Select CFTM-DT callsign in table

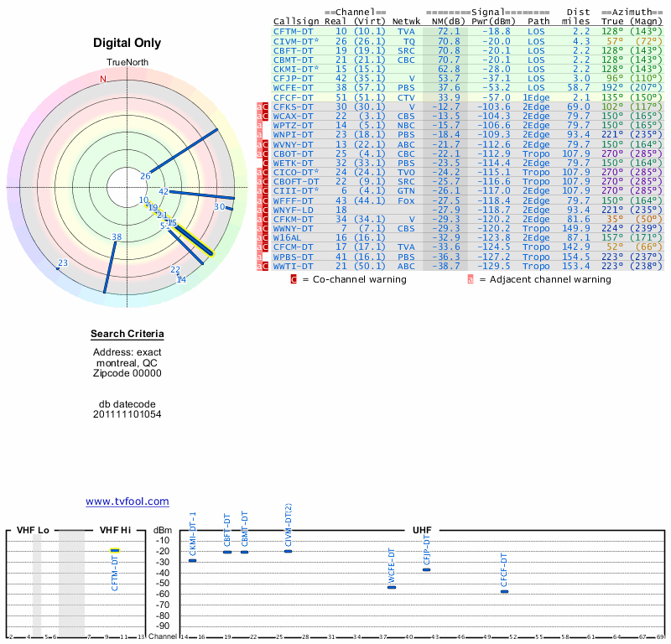click(x=293, y=32)
